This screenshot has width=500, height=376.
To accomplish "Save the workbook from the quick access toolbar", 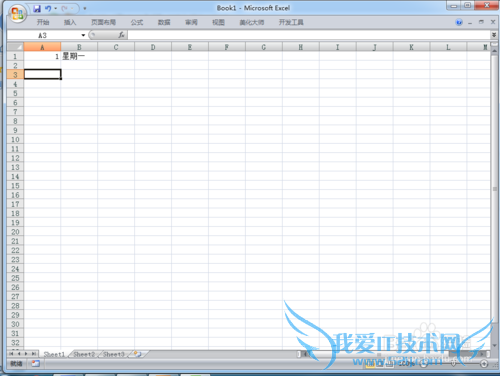I will (x=37, y=8).
